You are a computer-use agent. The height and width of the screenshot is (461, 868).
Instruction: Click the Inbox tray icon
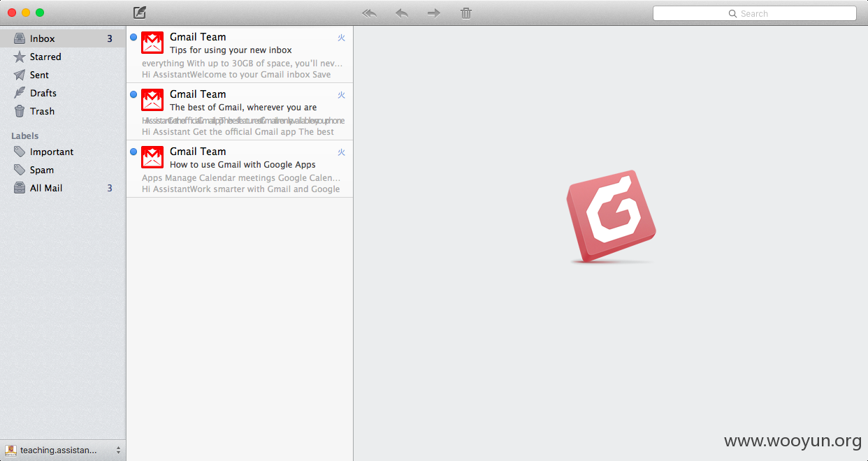[x=20, y=38]
